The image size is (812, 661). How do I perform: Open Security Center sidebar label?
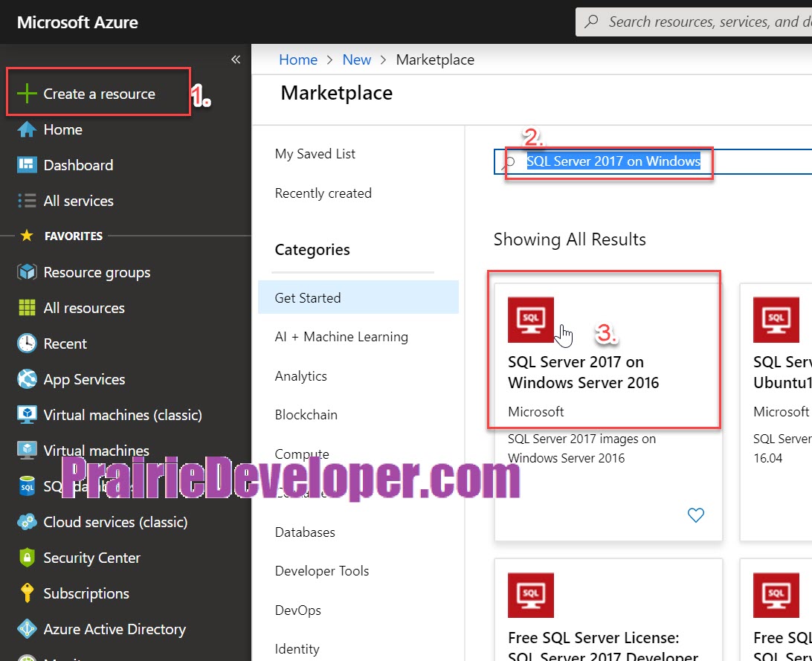click(91, 558)
